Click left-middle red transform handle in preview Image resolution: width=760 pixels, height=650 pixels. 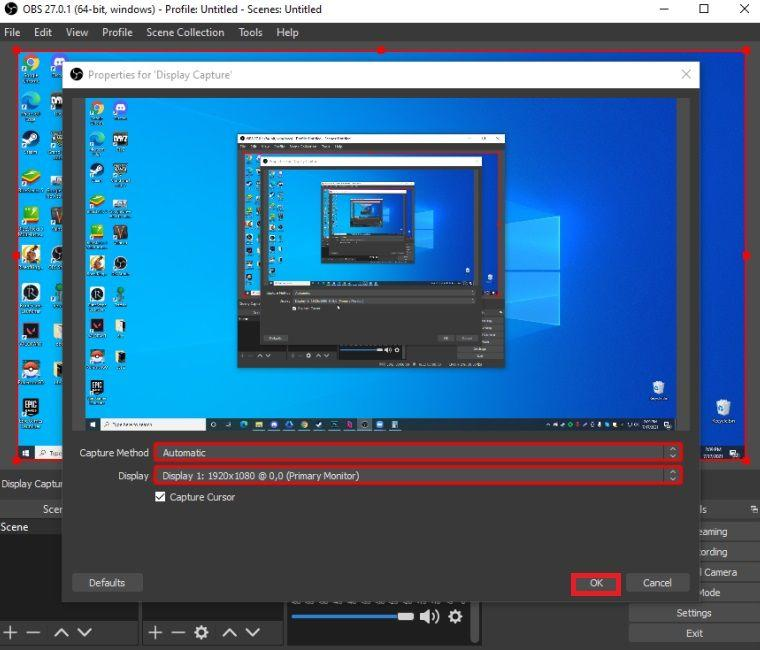click(x=16, y=255)
